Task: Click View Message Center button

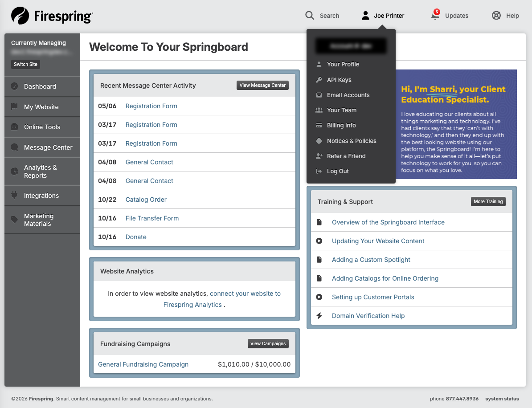Action: coord(262,85)
